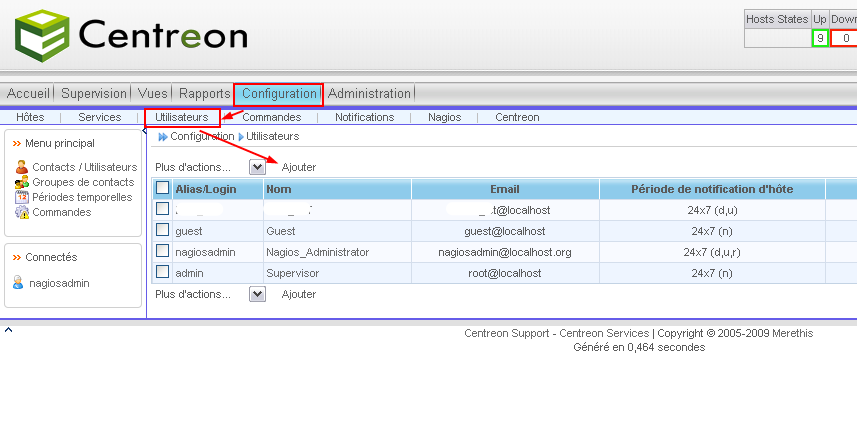
Task: Open the top Plus d'actions dropdown
Action: (x=257, y=167)
